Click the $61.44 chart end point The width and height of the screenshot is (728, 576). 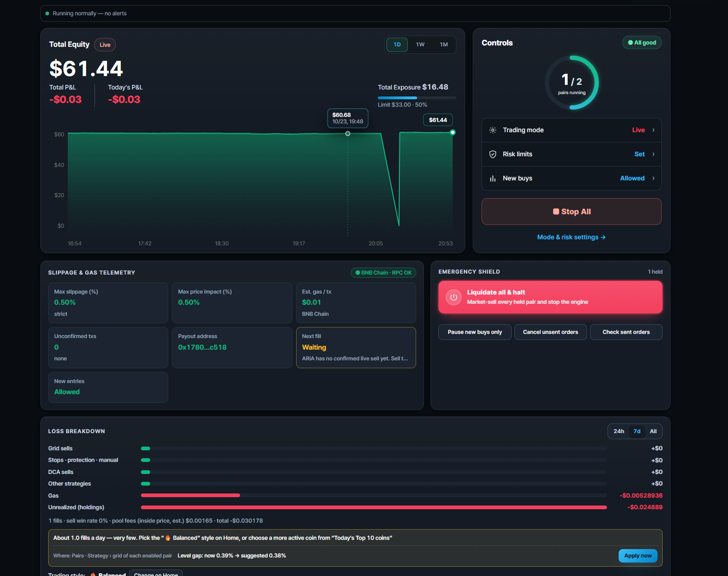click(x=453, y=133)
